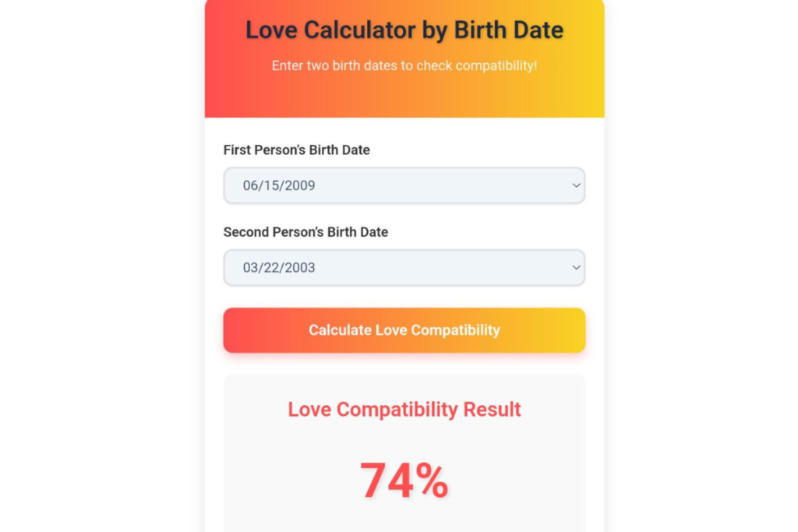Select month 06 in first birth date
The image size is (798, 532).
(250, 185)
